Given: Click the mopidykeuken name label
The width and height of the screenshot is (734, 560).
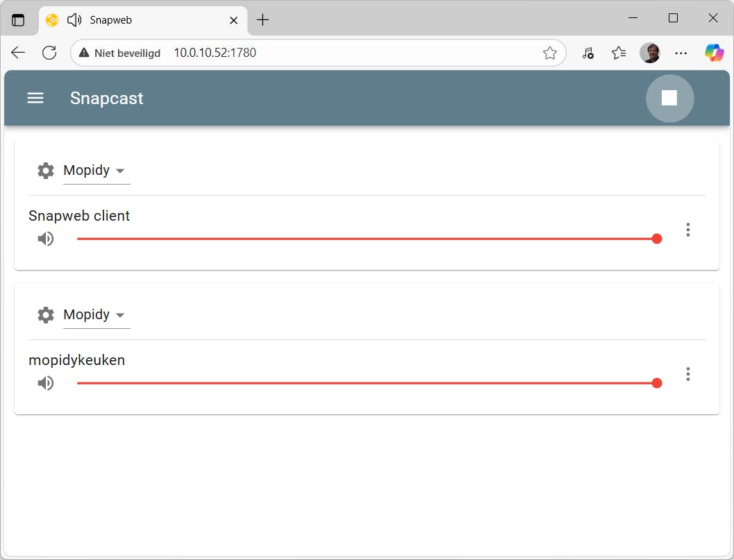Looking at the screenshot, I should pyautogui.click(x=77, y=360).
